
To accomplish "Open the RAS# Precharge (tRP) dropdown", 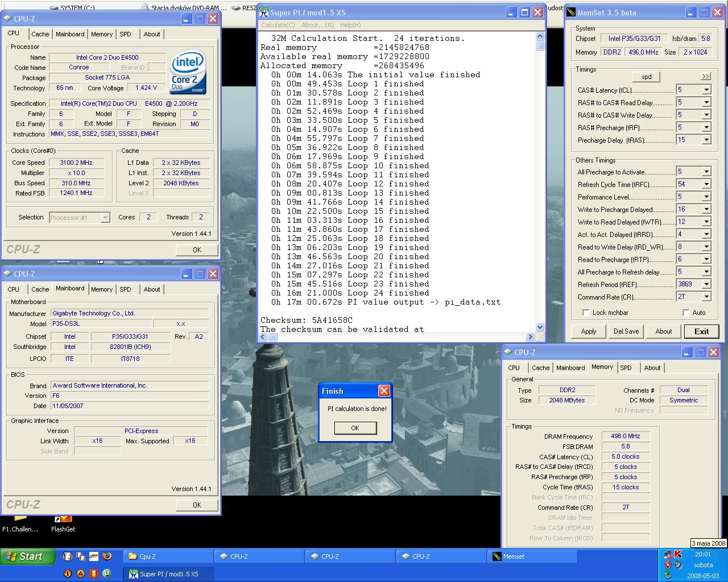I will [x=706, y=127].
